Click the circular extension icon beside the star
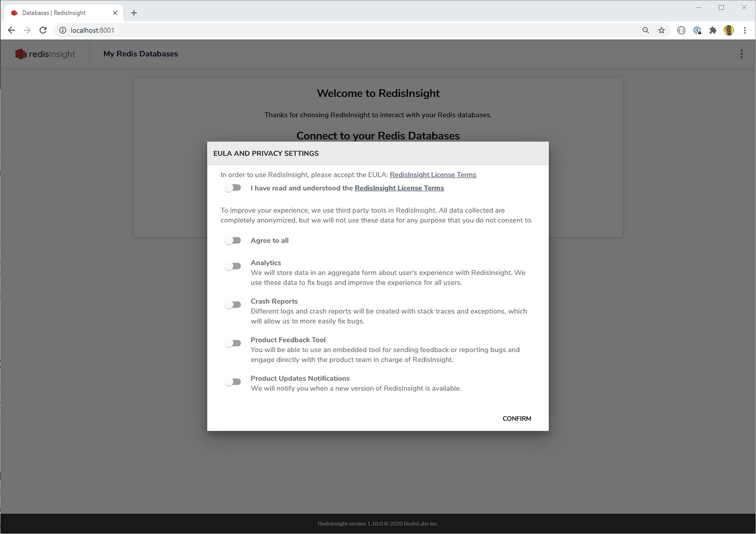This screenshot has width=756, height=534. click(681, 30)
